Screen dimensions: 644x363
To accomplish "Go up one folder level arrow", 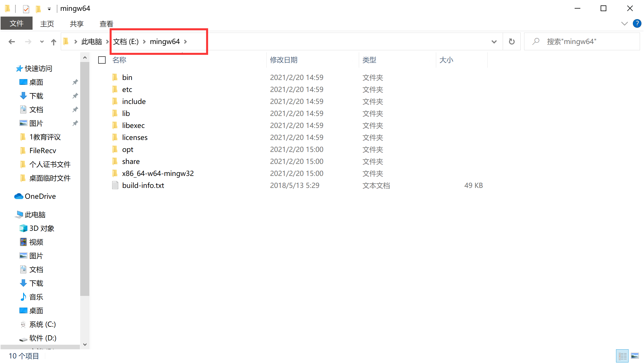I will click(x=53, y=42).
